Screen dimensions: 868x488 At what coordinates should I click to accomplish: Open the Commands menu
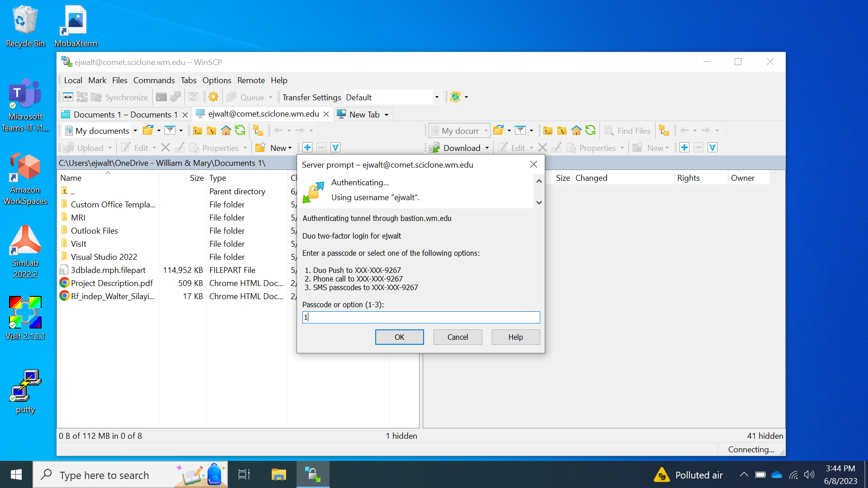click(154, 80)
